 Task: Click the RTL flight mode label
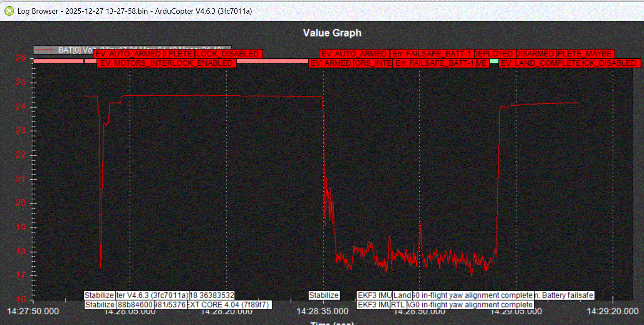click(x=398, y=305)
